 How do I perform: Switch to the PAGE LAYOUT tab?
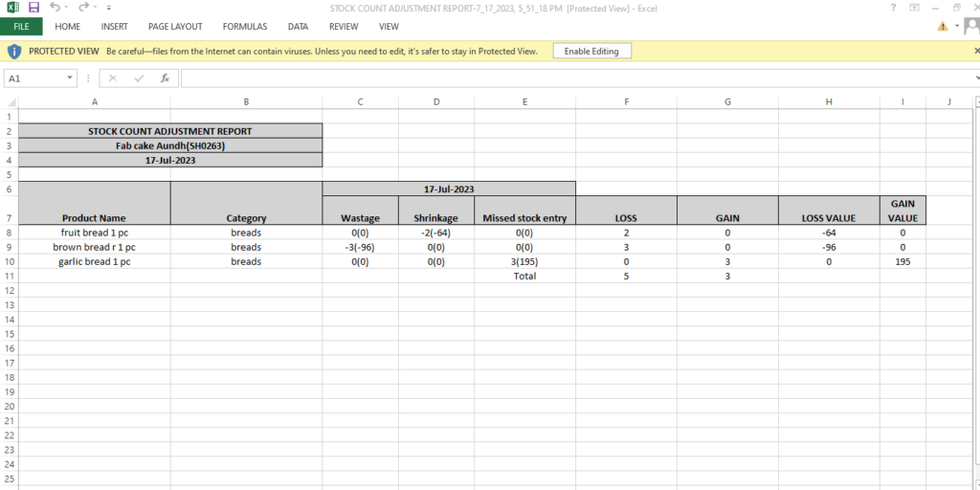click(175, 27)
